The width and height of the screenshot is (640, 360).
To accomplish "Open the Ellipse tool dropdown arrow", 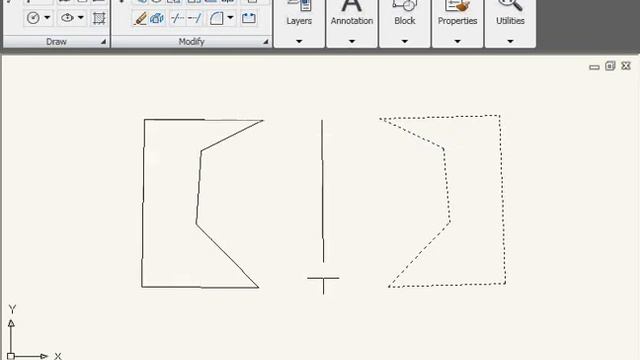I will pos(81,18).
